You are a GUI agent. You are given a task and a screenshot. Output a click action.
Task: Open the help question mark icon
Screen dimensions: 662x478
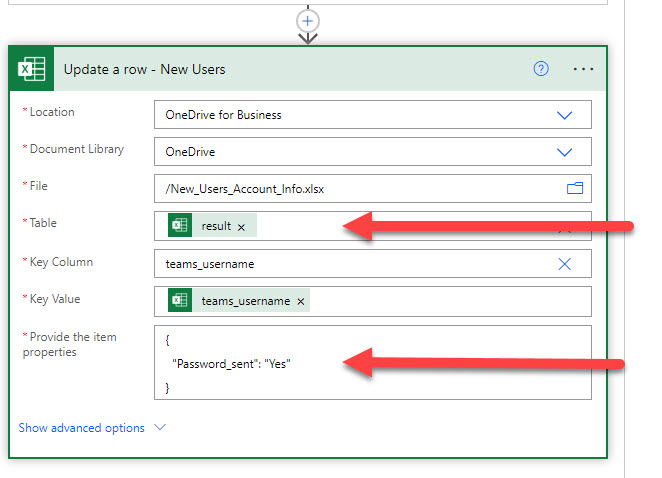click(541, 69)
